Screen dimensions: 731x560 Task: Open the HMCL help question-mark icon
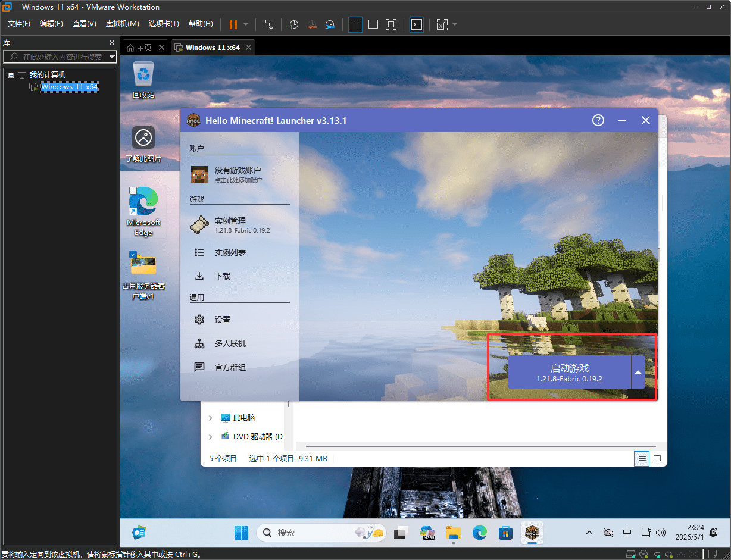pyautogui.click(x=598, y=120)
